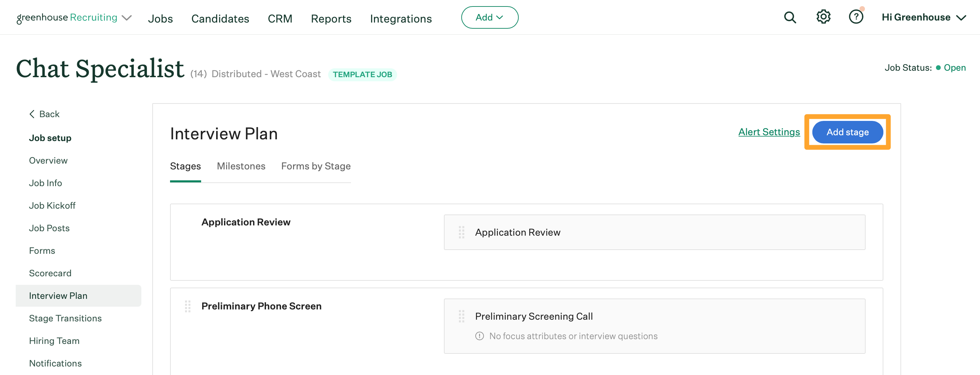Click the Distributed - West Coast text

[x=266, y=74]
